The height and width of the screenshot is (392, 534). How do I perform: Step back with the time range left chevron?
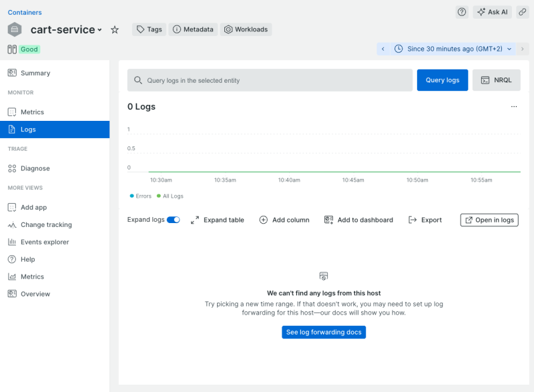[x=382, y=49]
